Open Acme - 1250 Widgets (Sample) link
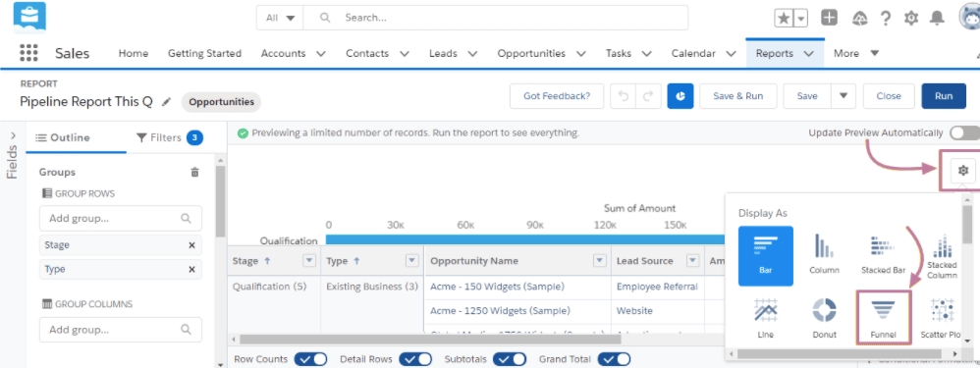Viewport: 980px width, 368px height. [x=500, y=310]
